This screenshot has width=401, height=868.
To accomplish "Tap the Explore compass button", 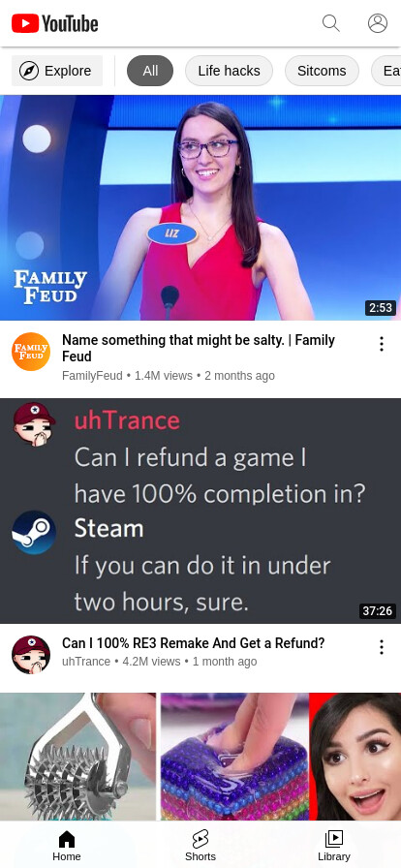I will click(x=57, y=71).
